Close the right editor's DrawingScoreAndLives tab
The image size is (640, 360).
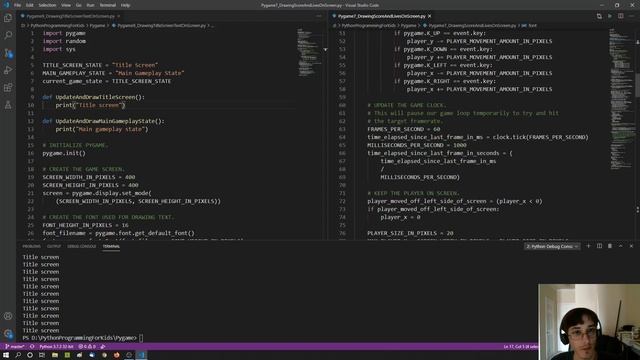tap(429, 16)
